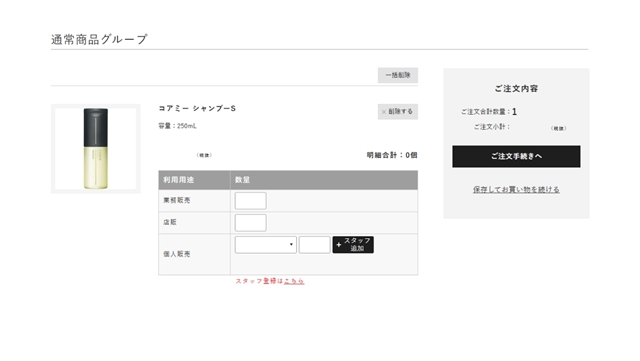
Task: Click product name コアミー シャンプーS
Action: pos(197,108)
